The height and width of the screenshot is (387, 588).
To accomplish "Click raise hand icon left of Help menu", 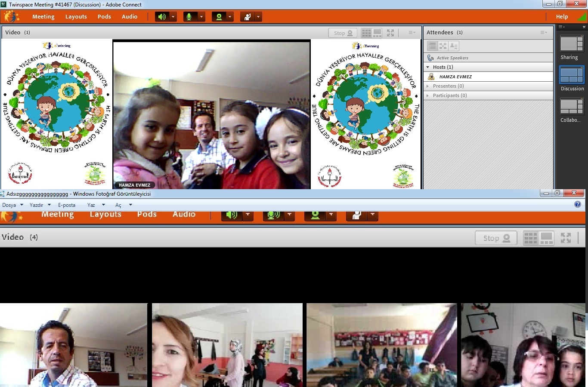I will [248, 17].
